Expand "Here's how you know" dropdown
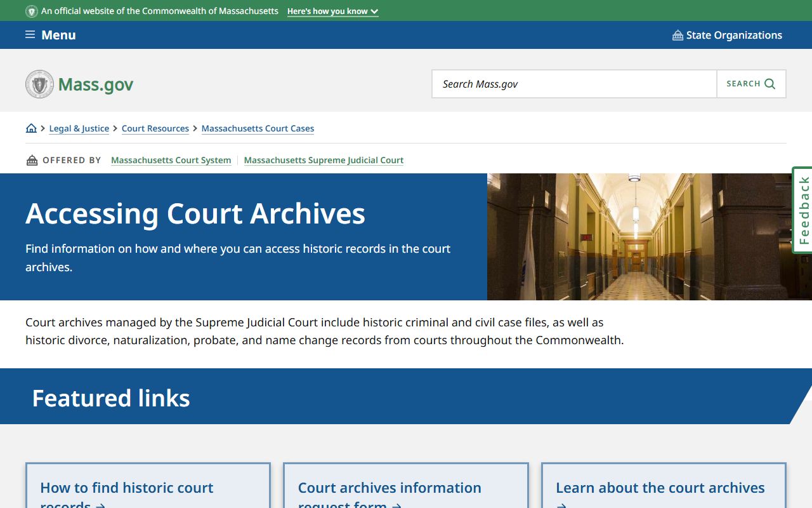 point(332,11)
